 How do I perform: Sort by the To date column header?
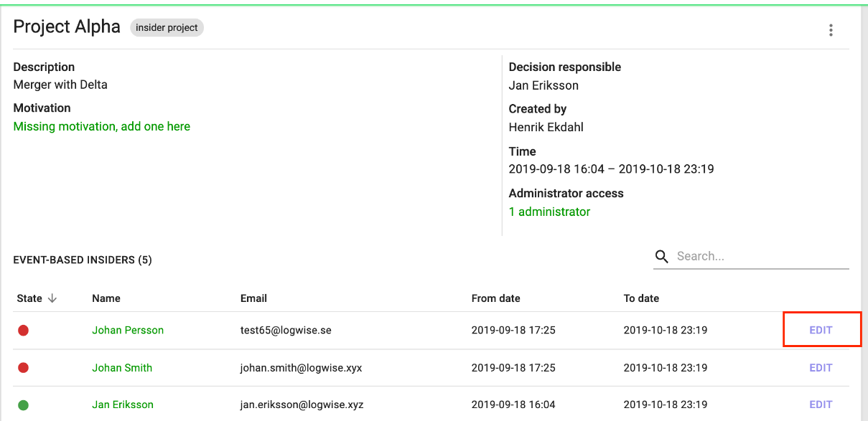(x=641, y=298)
